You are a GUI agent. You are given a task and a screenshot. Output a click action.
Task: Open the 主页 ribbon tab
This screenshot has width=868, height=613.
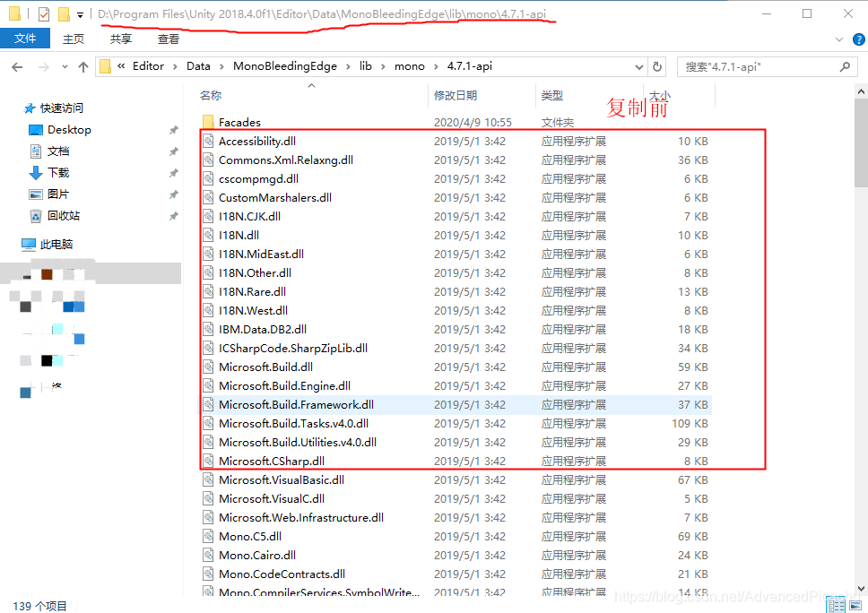[73, 39]
